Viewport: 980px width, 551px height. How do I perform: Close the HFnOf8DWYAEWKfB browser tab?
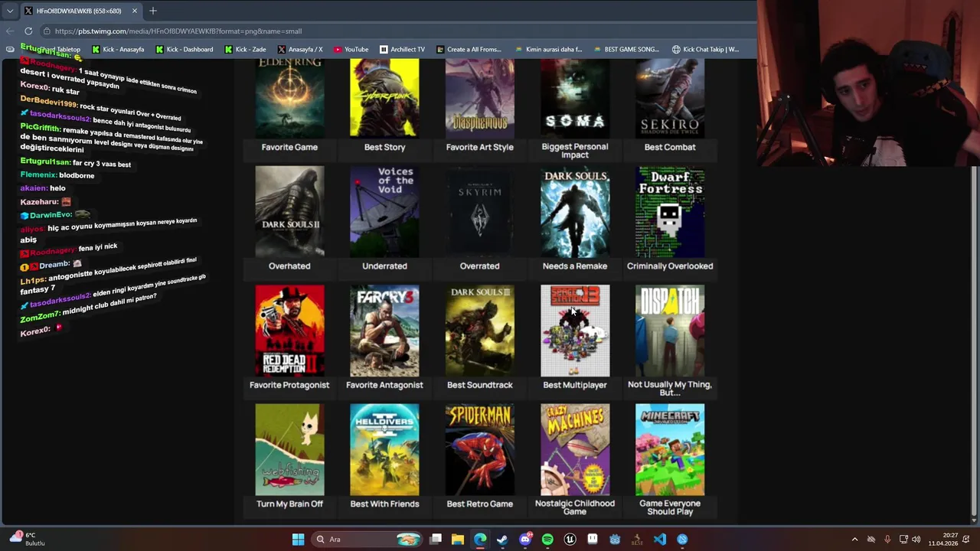point(135,11)
